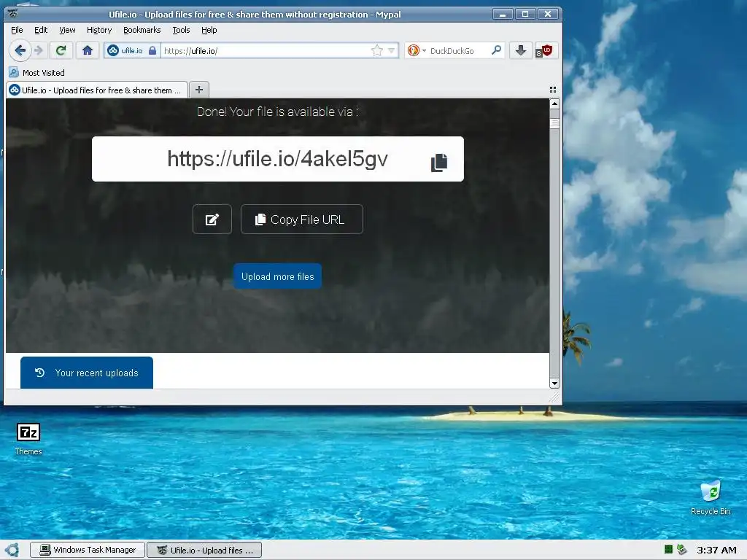Close the Mypal browser window
The height and width of the screenshot is (560, 747).
pos(548,15)
